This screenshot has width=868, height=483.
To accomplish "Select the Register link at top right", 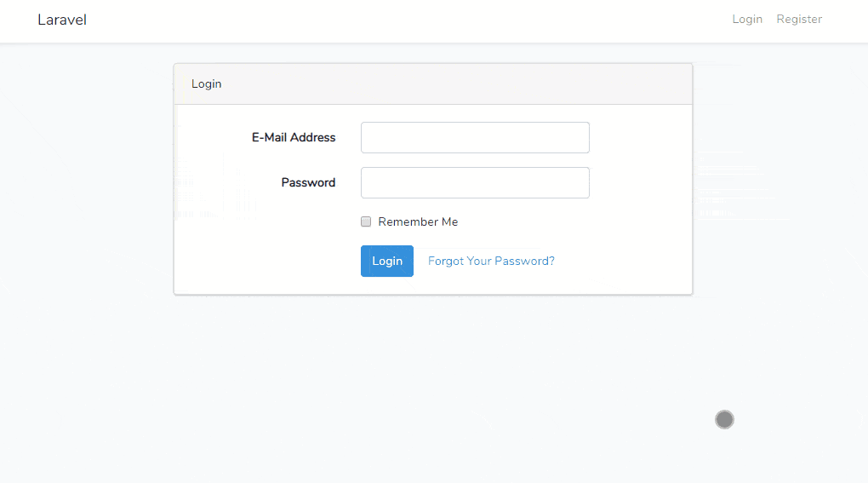I will tap(799, 20).
